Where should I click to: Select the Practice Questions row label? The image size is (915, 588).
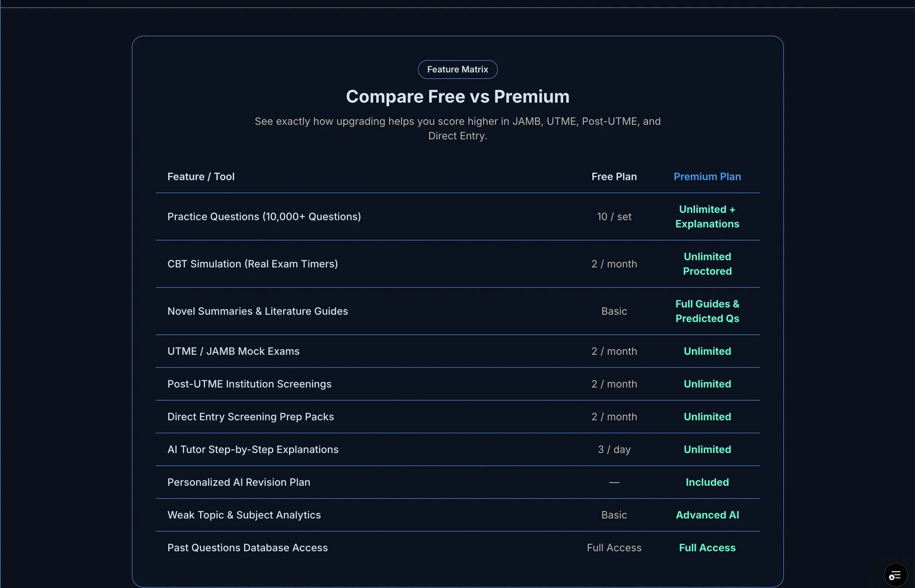click(x=264, y=216)
